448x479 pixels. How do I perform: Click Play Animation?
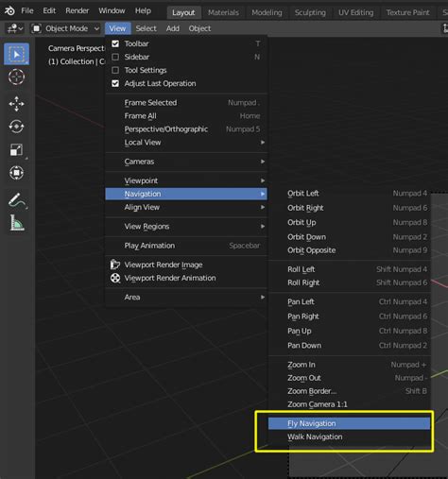pos(186,246)
